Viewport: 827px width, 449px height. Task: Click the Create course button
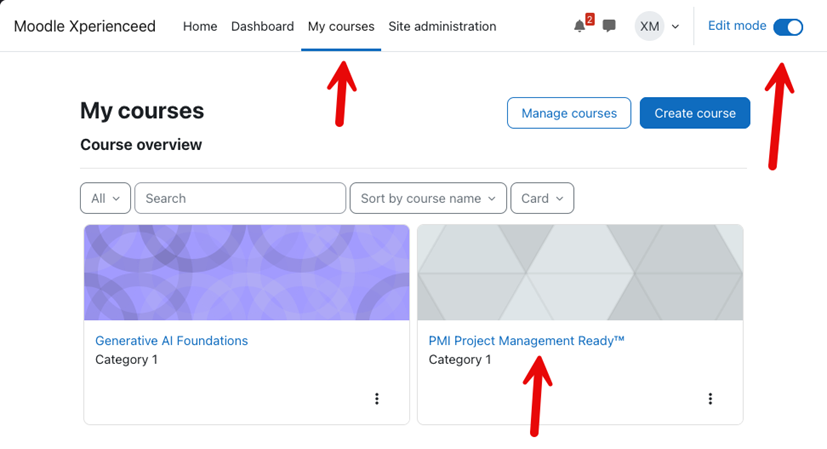695,113
